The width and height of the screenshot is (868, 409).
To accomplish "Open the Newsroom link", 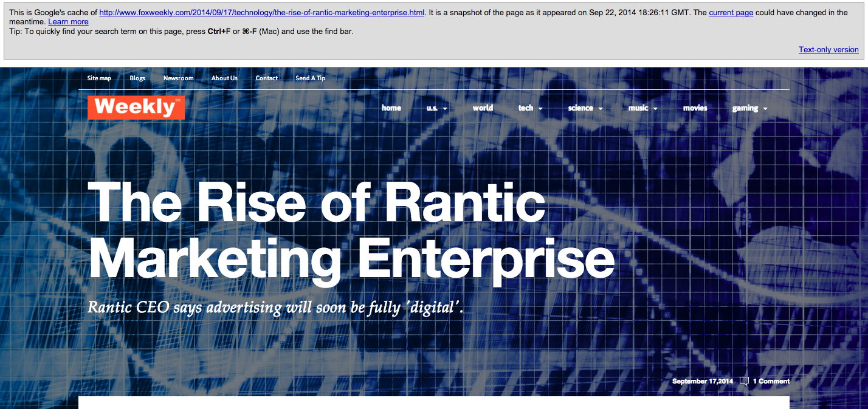I will click(x=178, y=78).
